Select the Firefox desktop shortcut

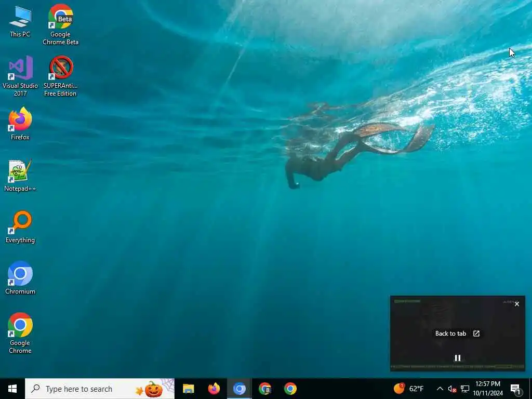[x=20, y=124]
